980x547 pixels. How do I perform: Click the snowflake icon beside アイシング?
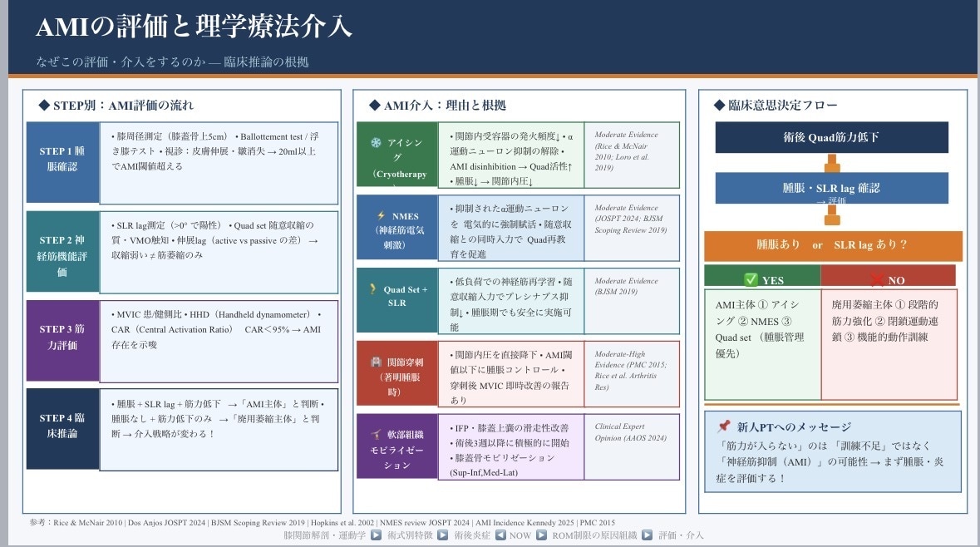(x=376, y=142)
